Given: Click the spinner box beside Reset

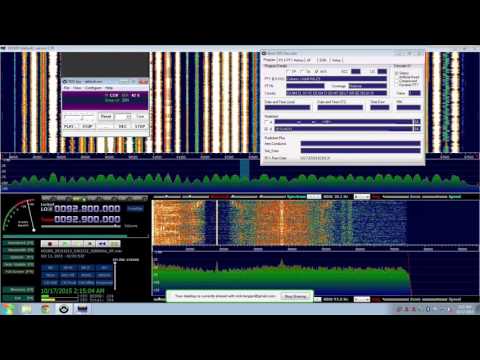Looking at the screenshot, I should (123, 116).
